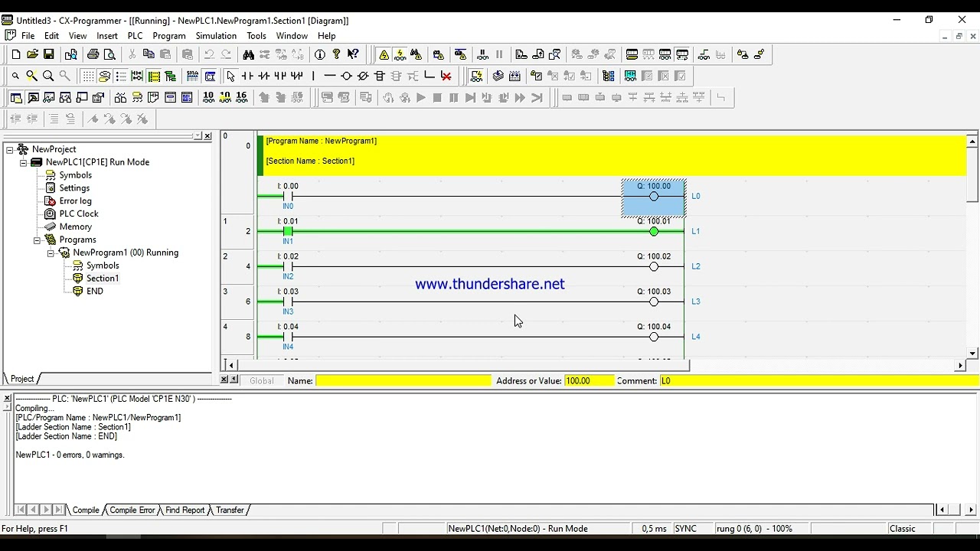The width and height of the screenshot is (980, 551).
Task: Toggle the ladder Grid display button
Action: pos(88,76)
